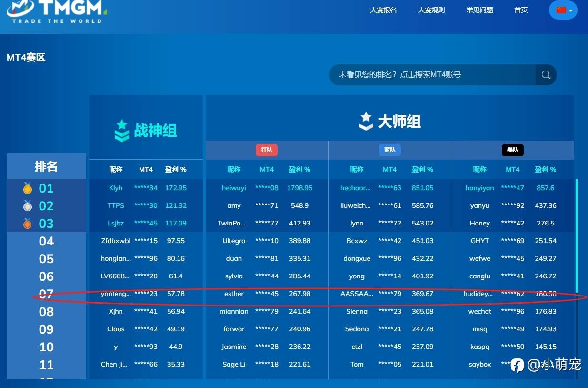The image size is (588, 388).
Task: Click the leaderboard vertical scrollbar
Action: (x=577, y=236)
